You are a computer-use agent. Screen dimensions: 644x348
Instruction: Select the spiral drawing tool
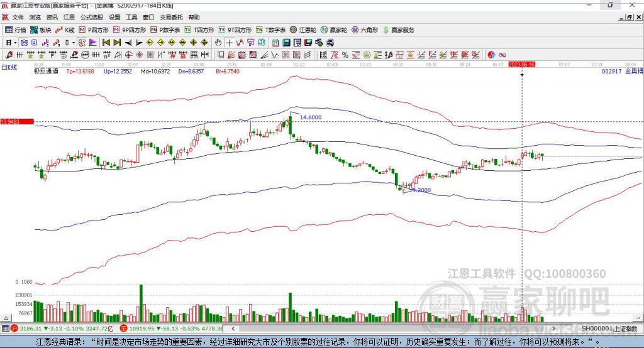tap(64, 55)
